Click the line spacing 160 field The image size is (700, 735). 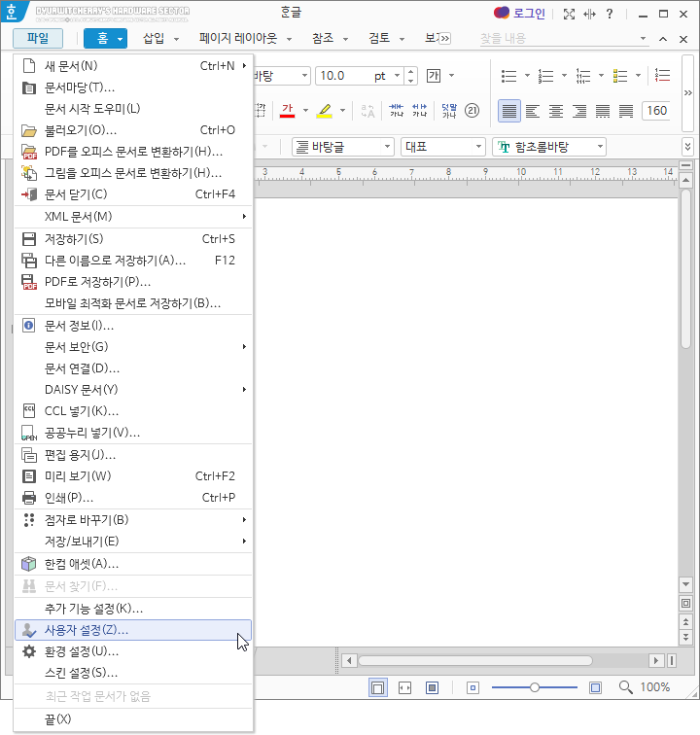tap(656, 111)
